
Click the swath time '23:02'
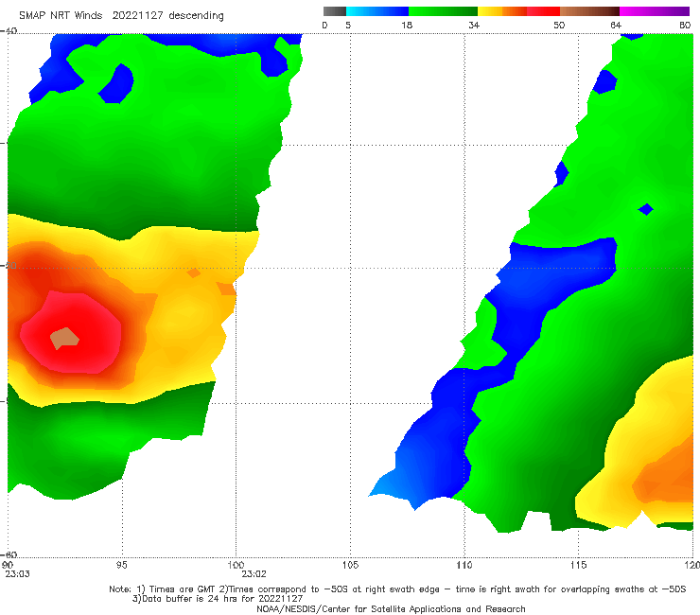coord(254,574)
